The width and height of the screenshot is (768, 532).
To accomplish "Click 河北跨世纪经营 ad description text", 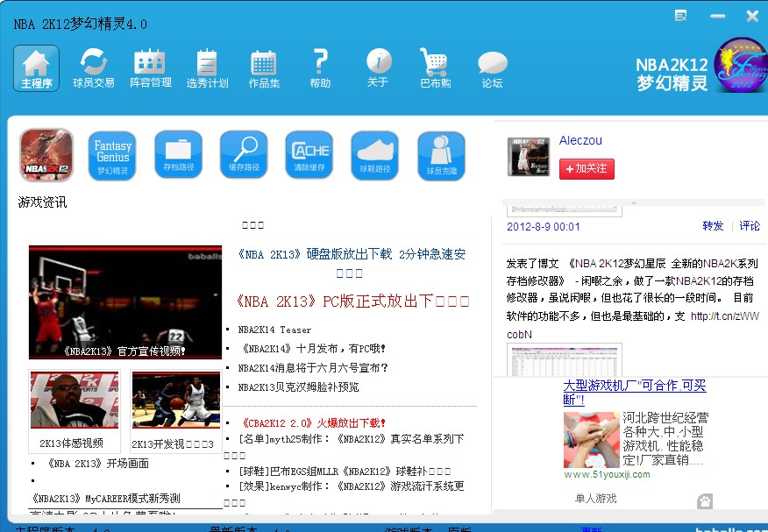I will tap(665, 438).
